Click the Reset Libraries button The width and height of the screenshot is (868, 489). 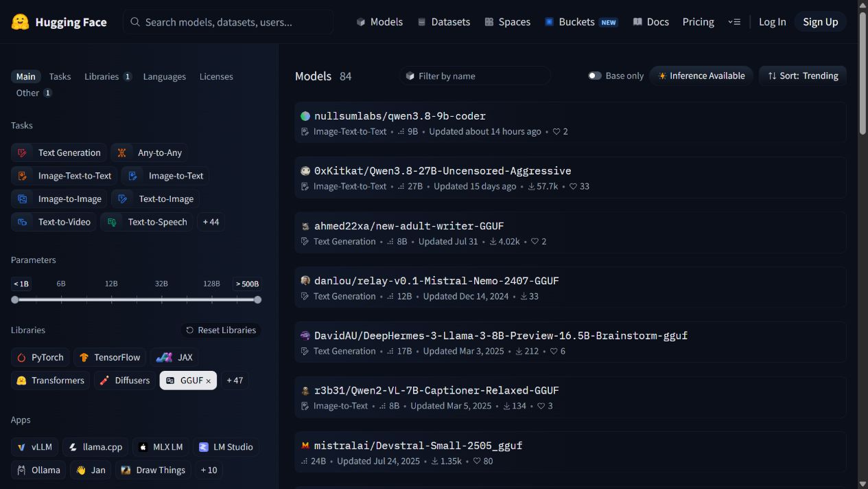coord(220,330)
